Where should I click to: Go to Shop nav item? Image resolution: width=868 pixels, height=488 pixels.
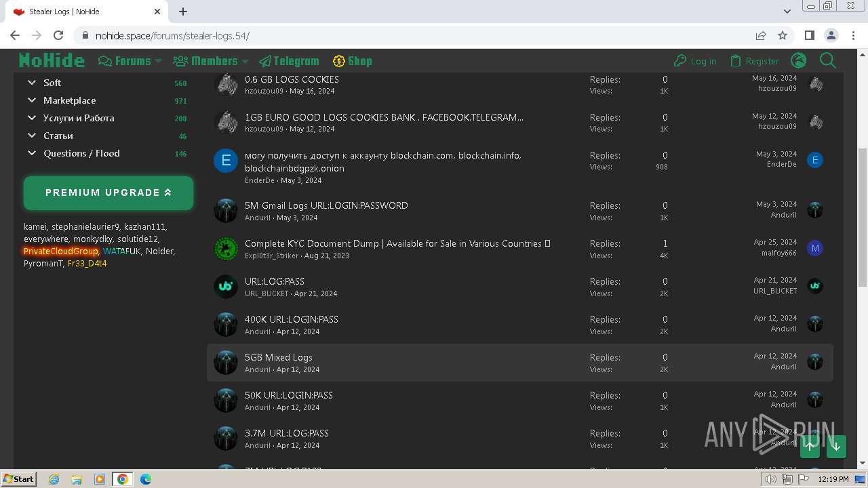tap(353, 61)
